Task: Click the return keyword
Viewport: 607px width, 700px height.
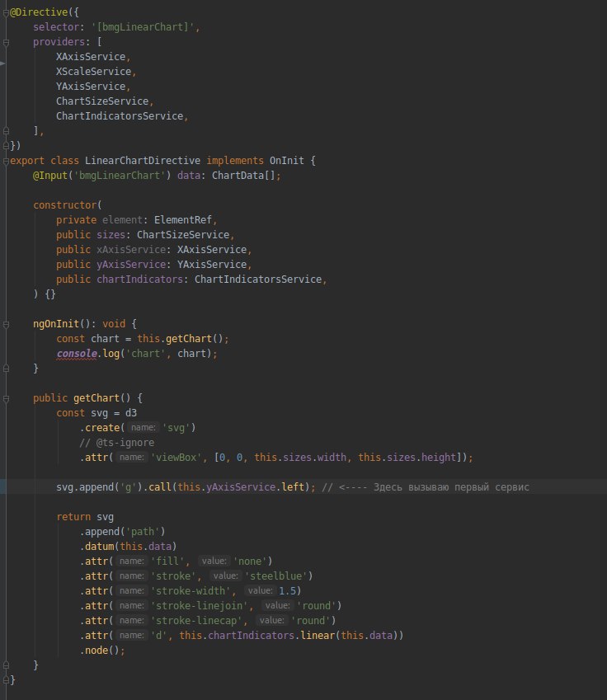Action: point(73,517)
